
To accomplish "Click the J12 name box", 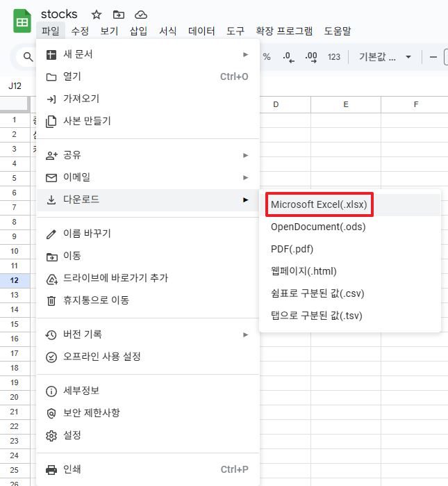I will [x=15, y=86].
